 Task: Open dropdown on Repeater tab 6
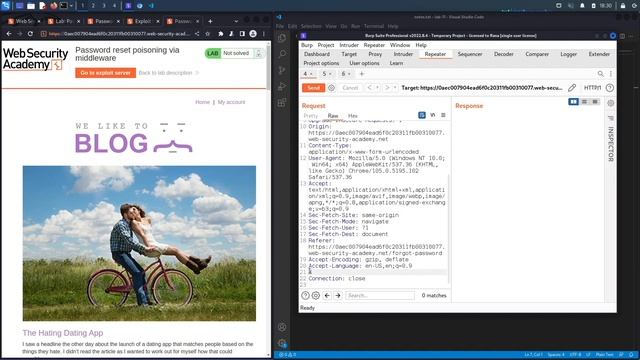coord(349,74)
